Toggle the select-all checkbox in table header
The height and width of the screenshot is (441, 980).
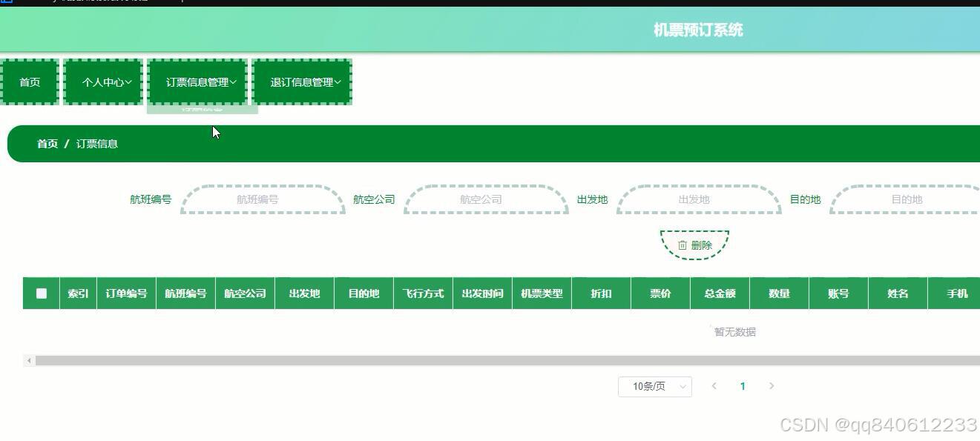42,294
